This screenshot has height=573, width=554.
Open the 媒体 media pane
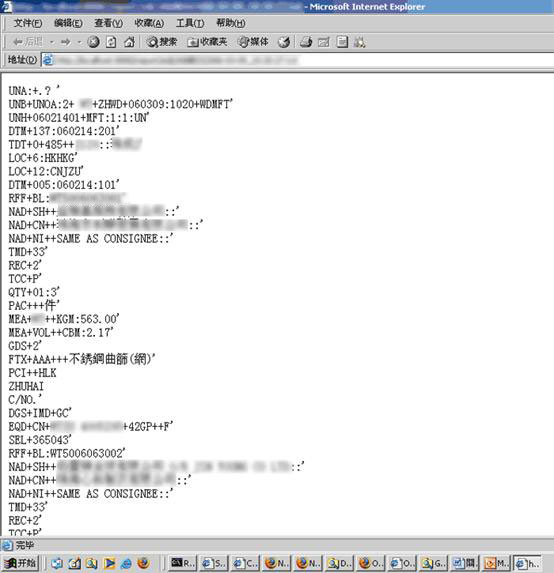(253, 42)
